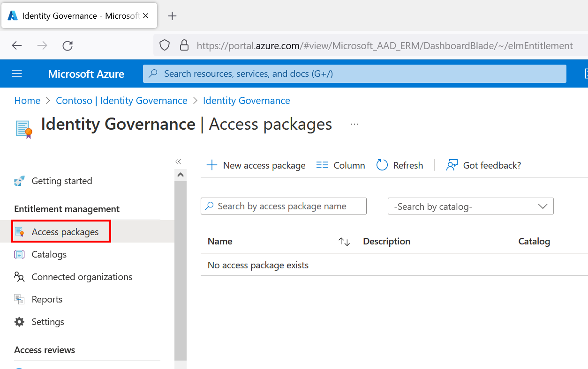Open the Azure portal hamburger menu
The height and width of the screenshot is (369, 588).
coord(17,74)
